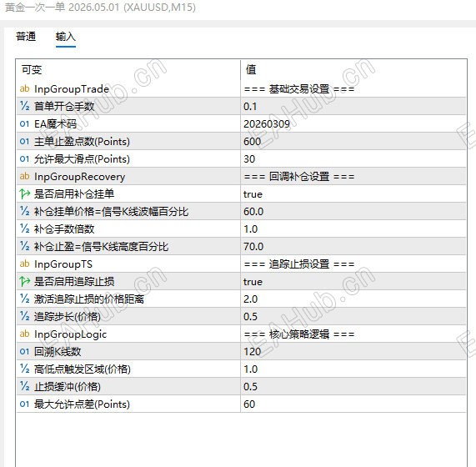Screen dimensions: 476x467
Task: Select the 主单止盈点数(Points) parameter name
Action: click(82, 142)
